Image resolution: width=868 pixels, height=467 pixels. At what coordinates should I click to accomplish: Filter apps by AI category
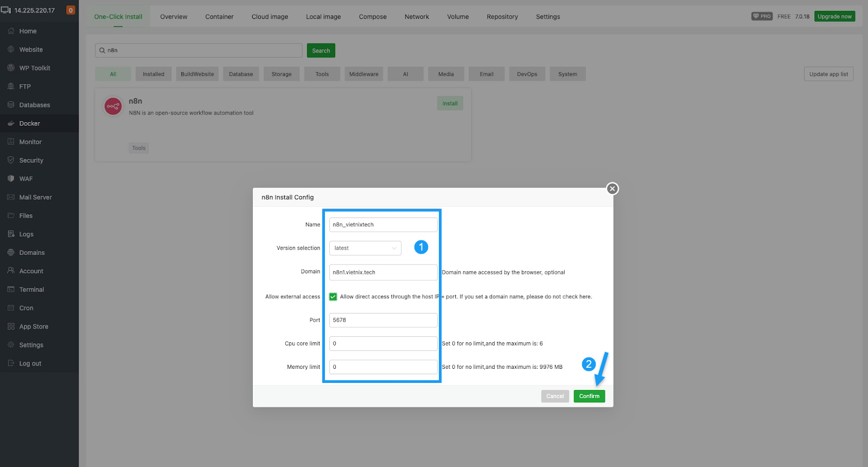pyautogui.click(x=405, y=74)
